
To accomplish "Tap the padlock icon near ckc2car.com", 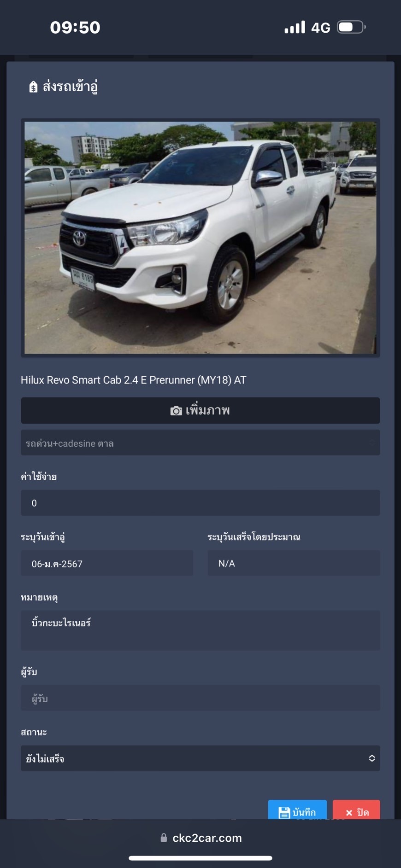I will tap(164, 837).
